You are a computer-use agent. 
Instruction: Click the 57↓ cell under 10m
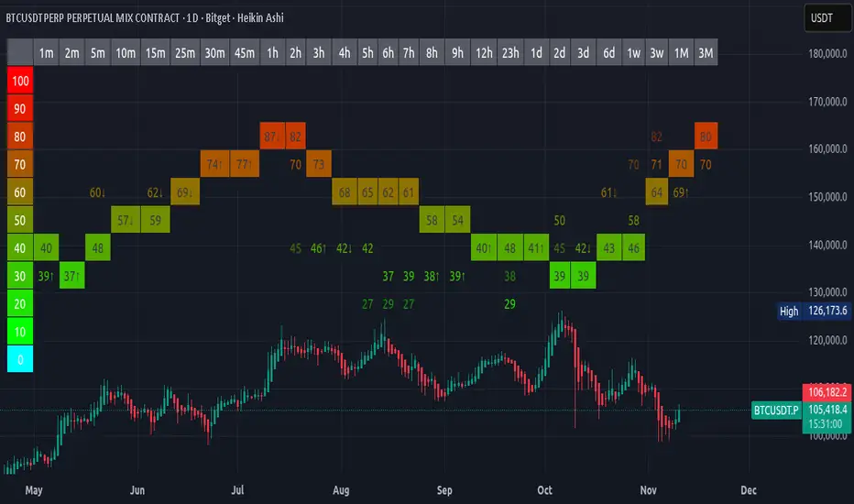126,220
